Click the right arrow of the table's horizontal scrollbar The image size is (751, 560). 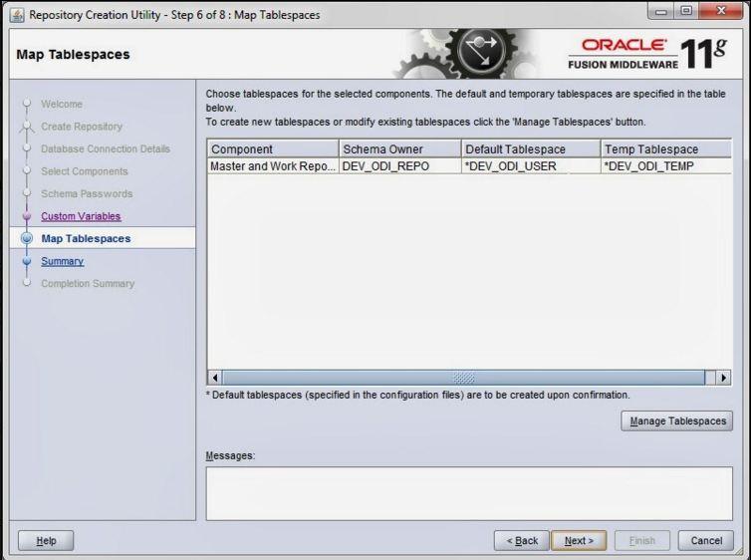coord(723,378)
